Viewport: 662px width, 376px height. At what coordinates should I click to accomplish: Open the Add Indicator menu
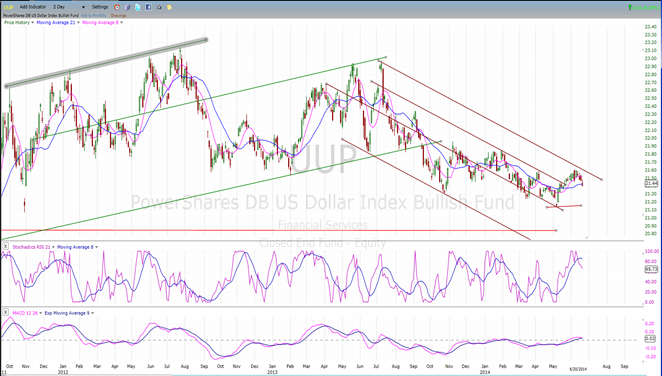point(32,7)
